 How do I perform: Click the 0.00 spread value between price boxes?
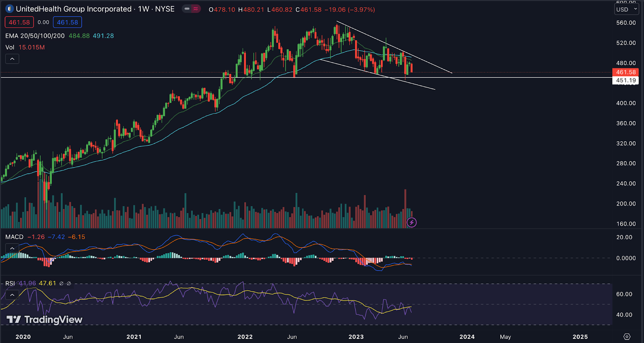coord(43,23)
